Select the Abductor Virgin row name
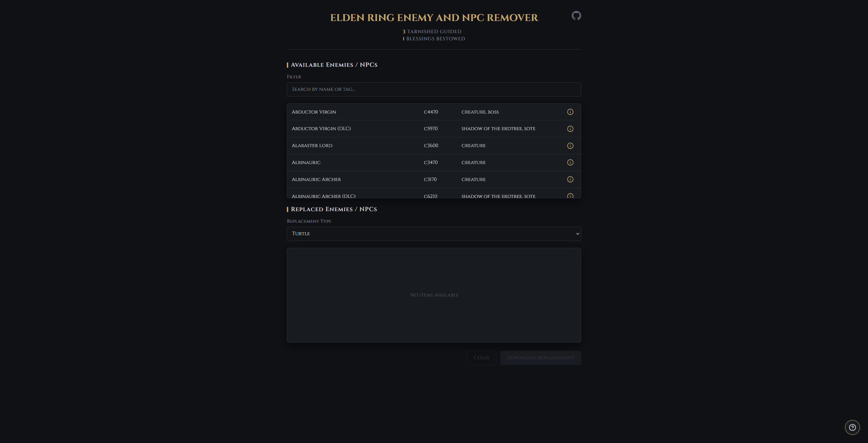The width and height of the screenshot is (868, 443). click(x=314, y=112)
